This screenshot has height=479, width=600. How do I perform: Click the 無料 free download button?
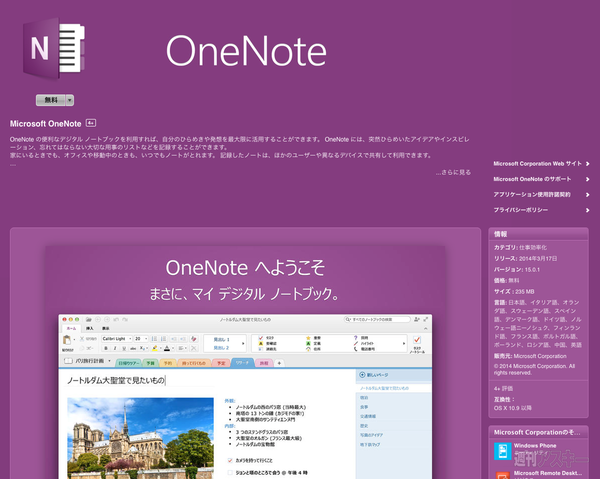click(51, 100)
